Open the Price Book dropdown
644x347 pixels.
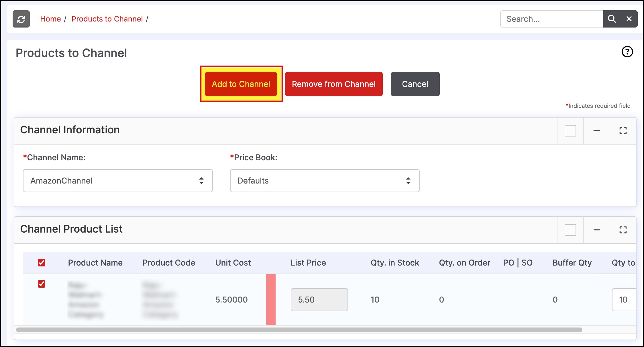pyautogui.click(x=325, y=181)
